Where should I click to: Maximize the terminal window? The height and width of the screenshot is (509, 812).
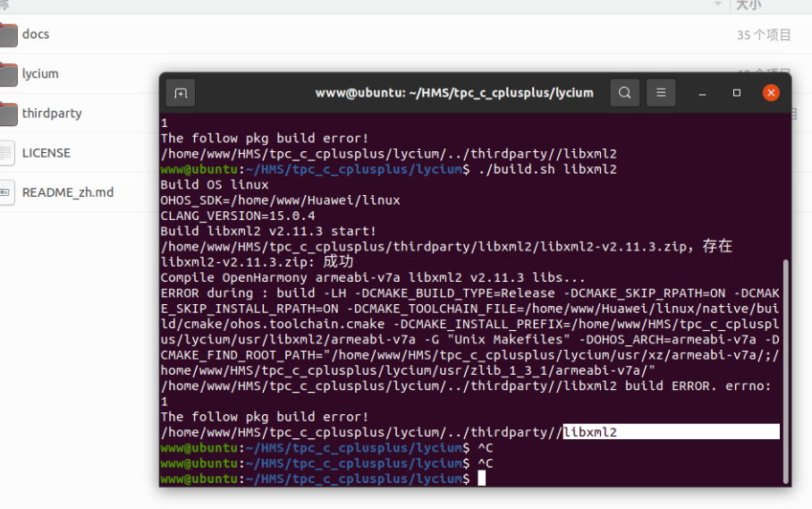coord(736,93)
